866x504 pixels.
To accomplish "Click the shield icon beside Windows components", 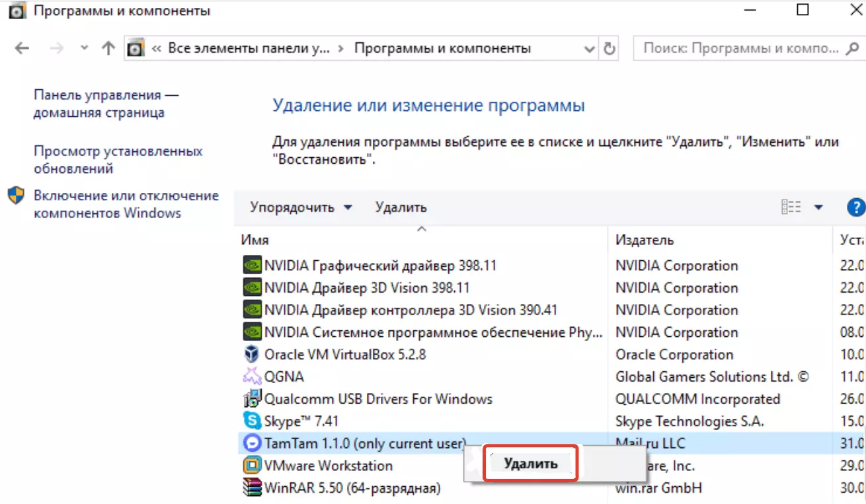I will tap(17, 196).
